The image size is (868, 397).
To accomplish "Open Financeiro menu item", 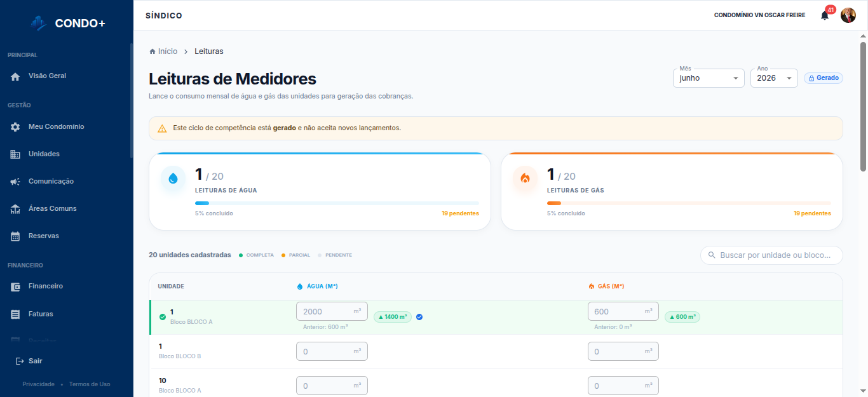I will coord(67,286).
